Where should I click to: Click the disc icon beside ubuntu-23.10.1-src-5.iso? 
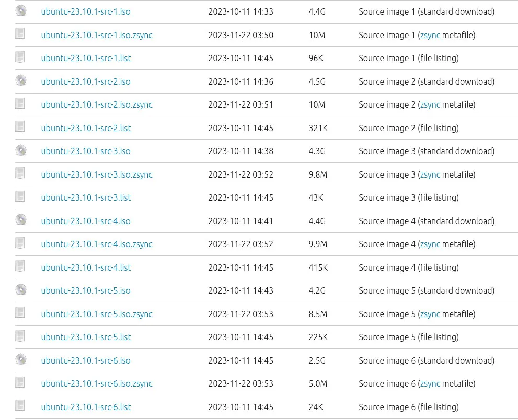click(20, 290)
